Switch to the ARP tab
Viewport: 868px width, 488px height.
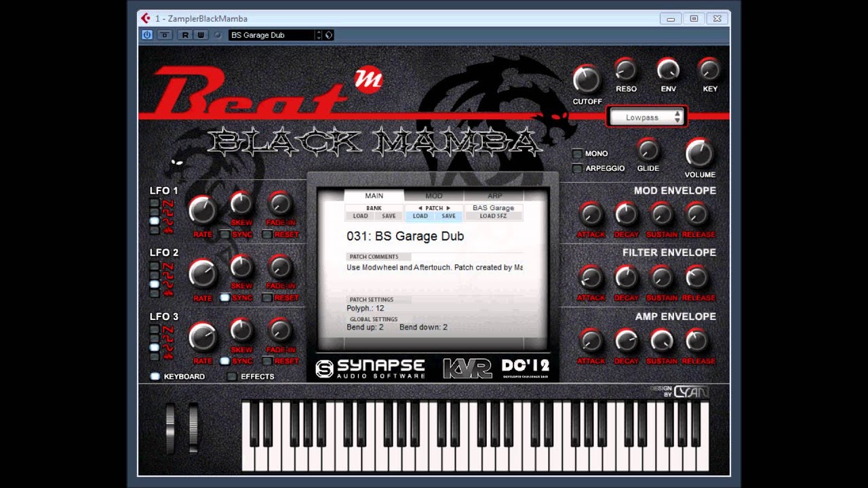coord(494,196)
